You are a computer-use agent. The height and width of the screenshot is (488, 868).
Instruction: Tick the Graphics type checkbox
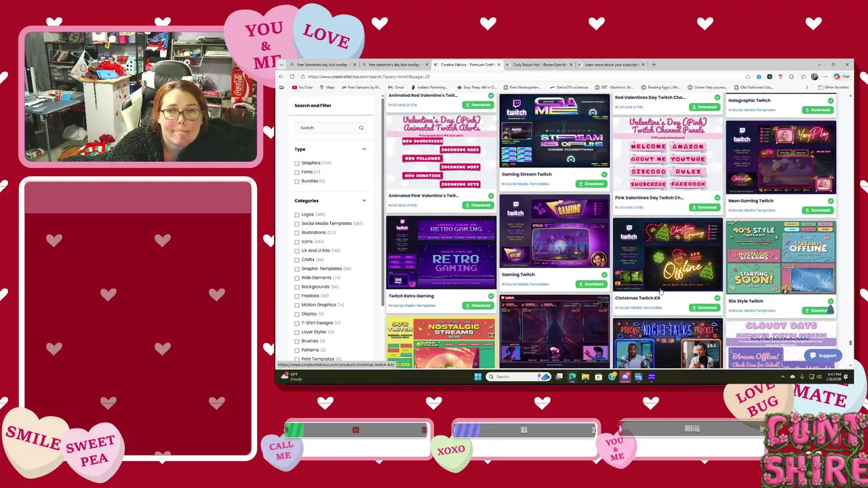tap(297, 163)
